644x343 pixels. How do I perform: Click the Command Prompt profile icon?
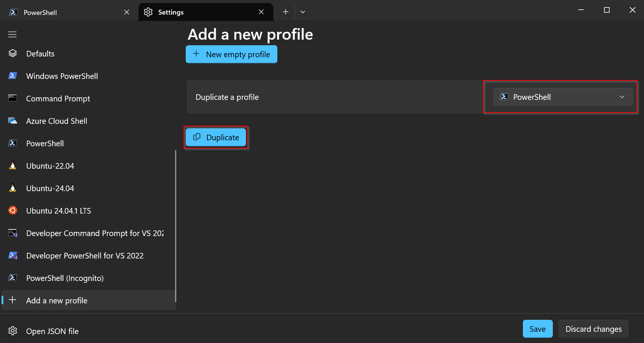tap(13, 98)
